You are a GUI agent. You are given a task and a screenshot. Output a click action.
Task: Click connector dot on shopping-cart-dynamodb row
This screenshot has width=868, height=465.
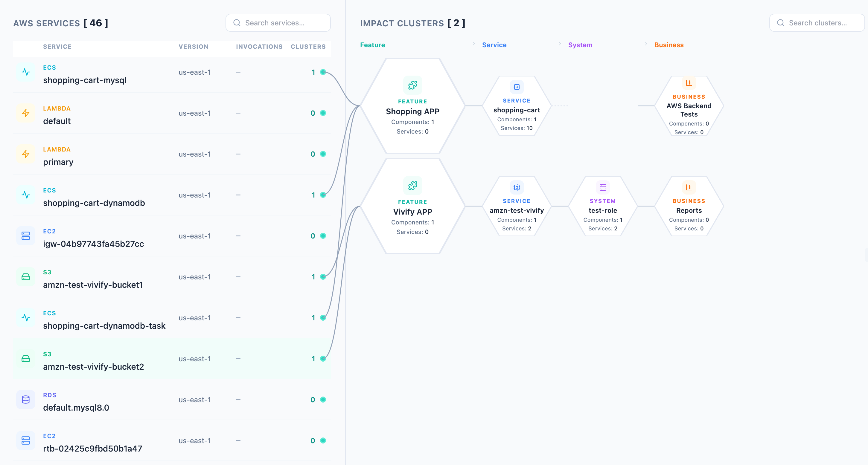(x=323, y=195)
